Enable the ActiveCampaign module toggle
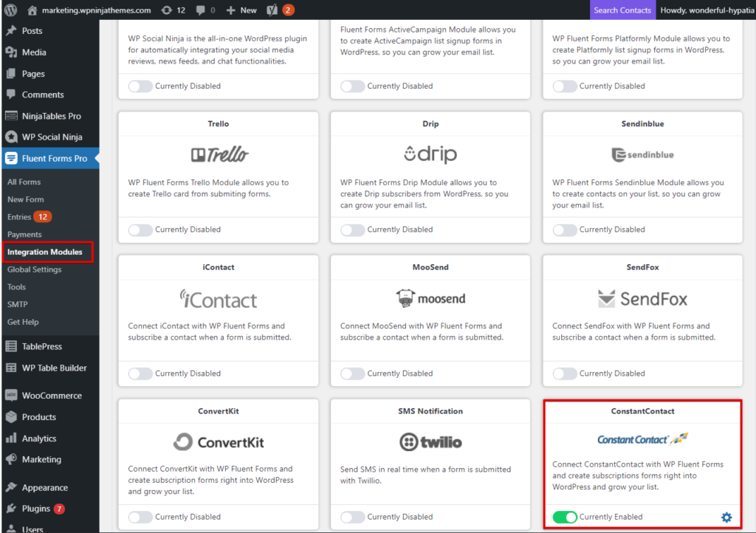Image resolution: width=756 pixels, height=533 pixels. click(352, 86)
